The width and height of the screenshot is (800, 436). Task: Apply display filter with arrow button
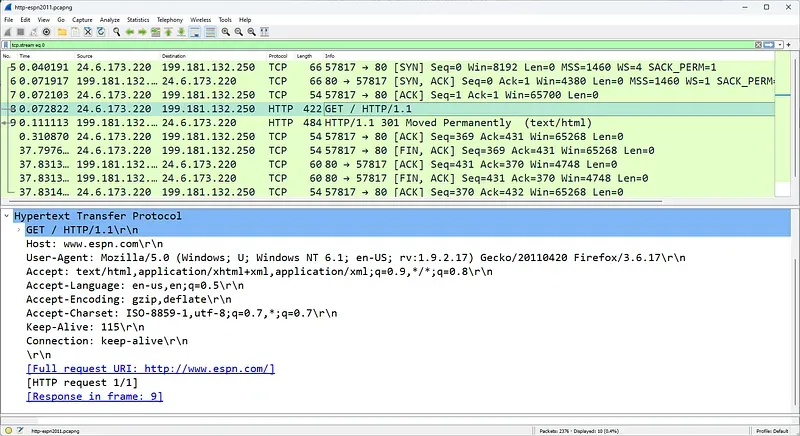tap(768, 45)
